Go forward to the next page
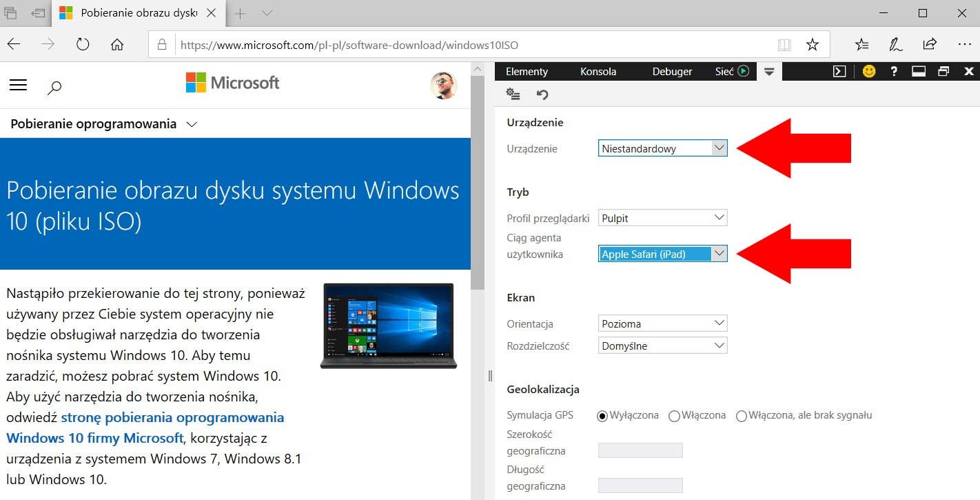The height and width of the screenshot is (500, 980). click(x=48, y=44)
